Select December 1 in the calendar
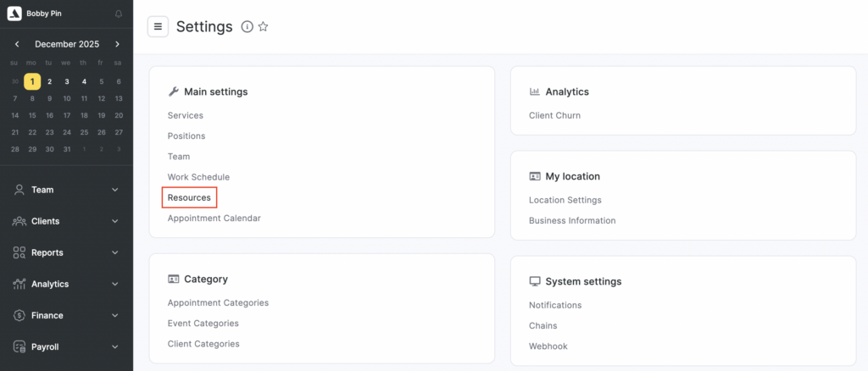This screenshot has width=868, height=371. coord(31,81)
